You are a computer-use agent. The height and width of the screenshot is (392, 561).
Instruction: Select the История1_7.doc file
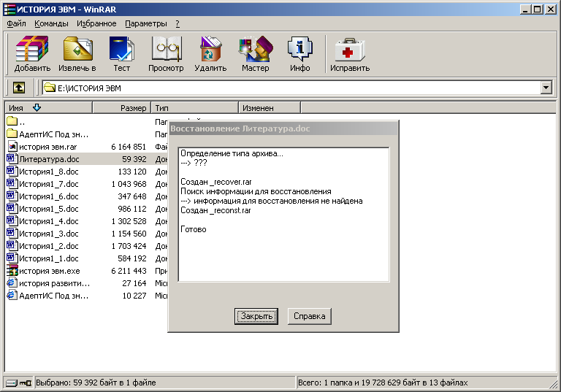click(x=49, y=184)
